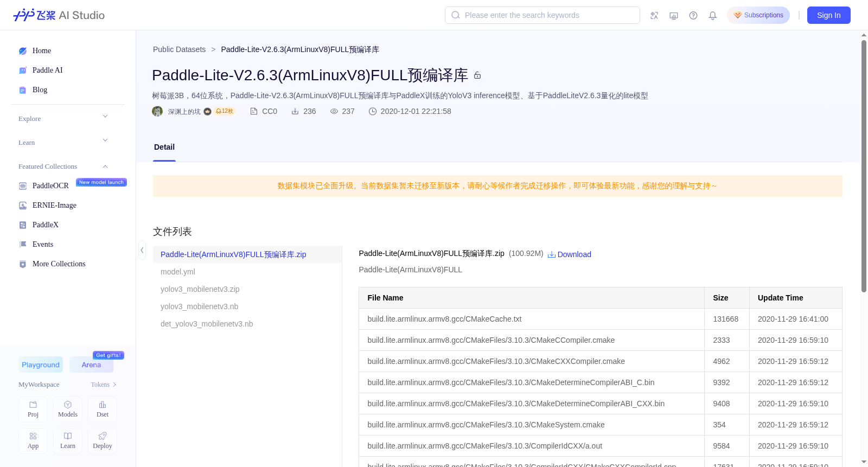Open Learn in MyWorkspace grid
This screenshot has height=467, width=868.
68,441
